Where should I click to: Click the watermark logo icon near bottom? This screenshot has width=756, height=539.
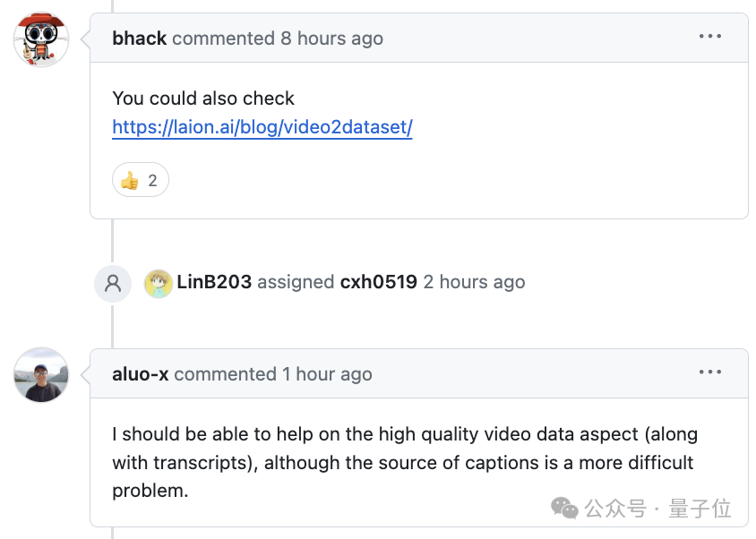(x=564, y=509)
